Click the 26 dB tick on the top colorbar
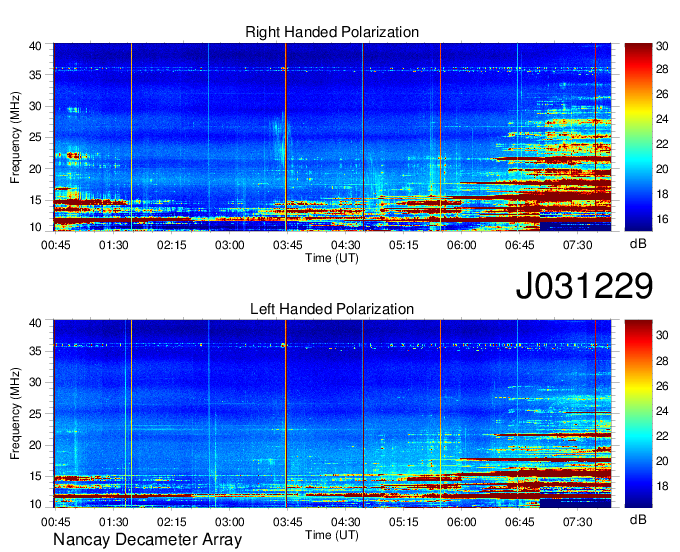 tap(662, 94)
